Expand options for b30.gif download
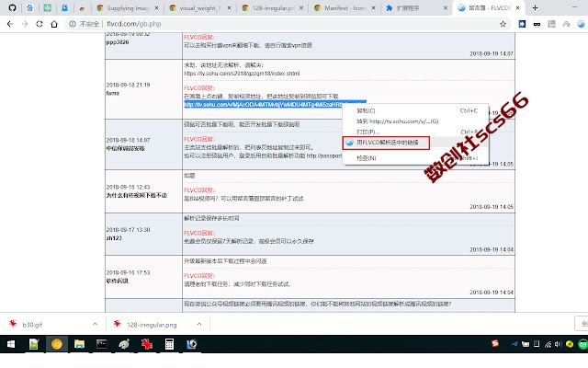The image size is (588, 368). pyautogui.click(x=95, y=324)
